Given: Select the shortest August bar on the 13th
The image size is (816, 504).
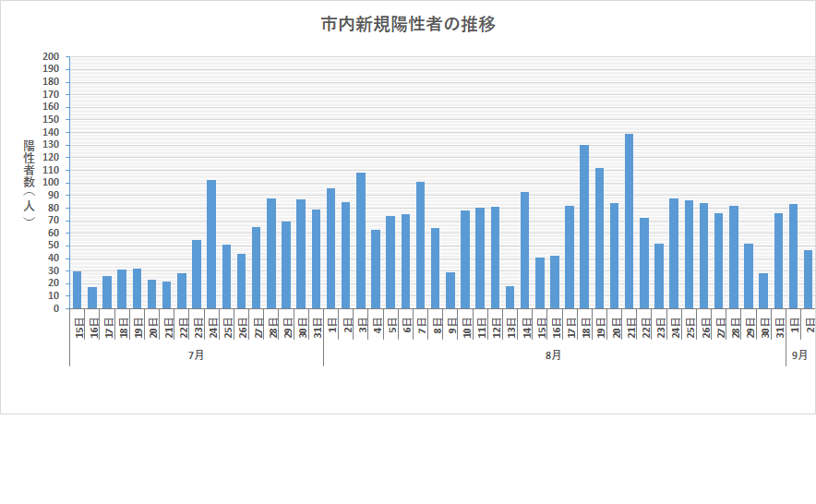Looking at the screenshot, I should click(510, 297).
